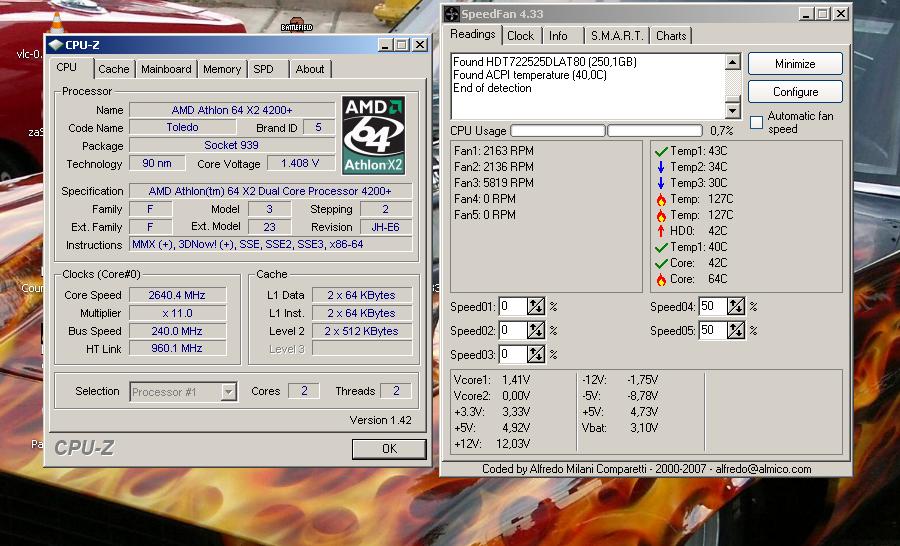The height and width of the screenshot is (546, 900).
Task: Click the Speed01 value field
Action: point(513,307)
